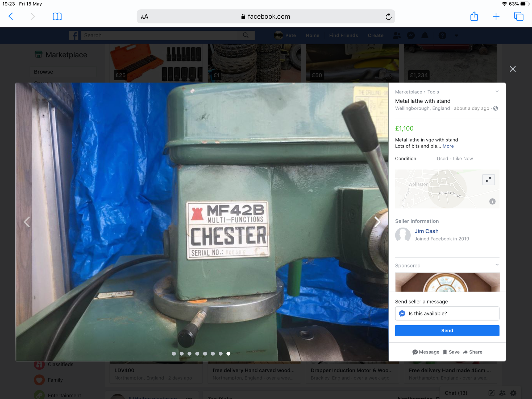The width and height of the screenshot is (532, 399).
Task: Click the blue Send button
Action: click(447, 331)
